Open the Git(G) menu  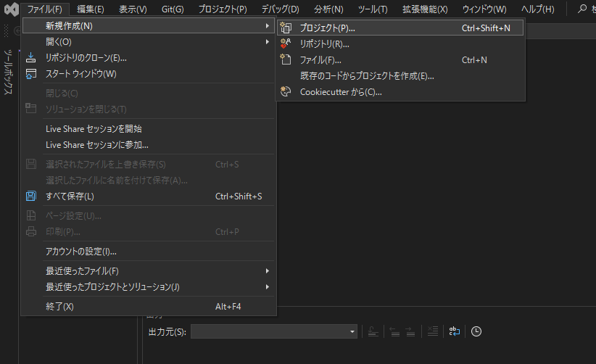point(173,9)
